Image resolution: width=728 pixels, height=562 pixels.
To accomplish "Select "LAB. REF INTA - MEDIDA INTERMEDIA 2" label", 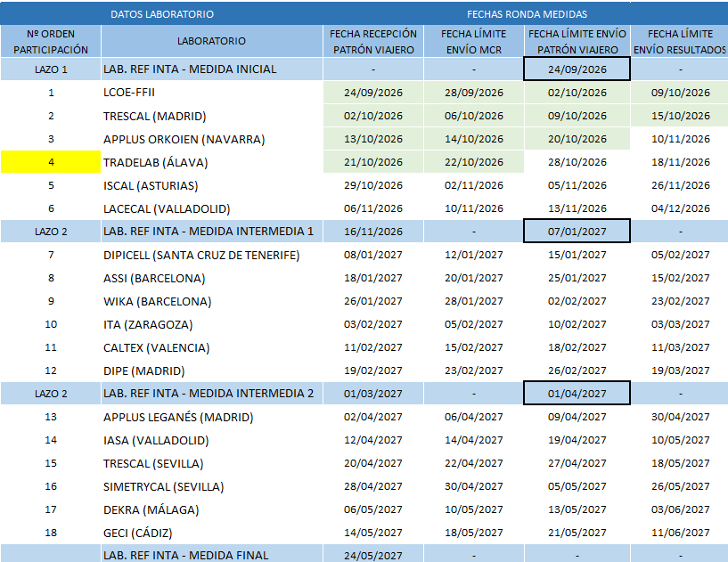I will (x=209, y=394).
